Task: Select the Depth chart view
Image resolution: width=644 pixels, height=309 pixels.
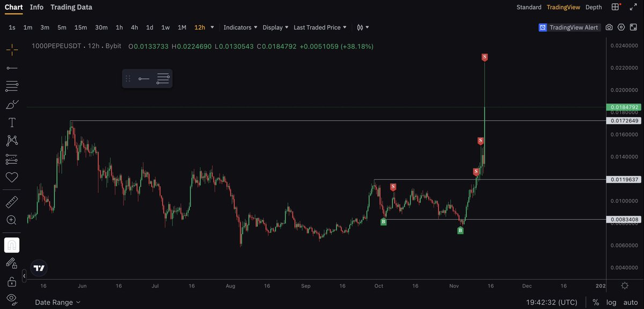Action: click(594, 7)
